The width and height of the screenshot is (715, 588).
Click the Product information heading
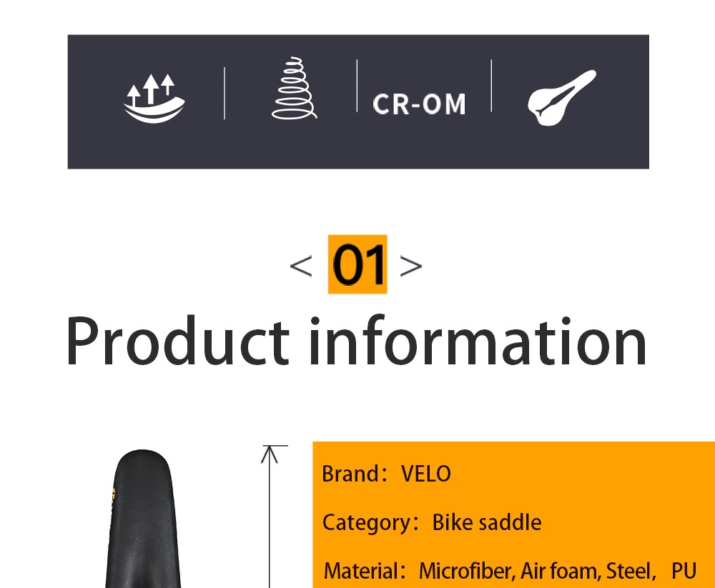pyautogui.click(x=357, y=341)
